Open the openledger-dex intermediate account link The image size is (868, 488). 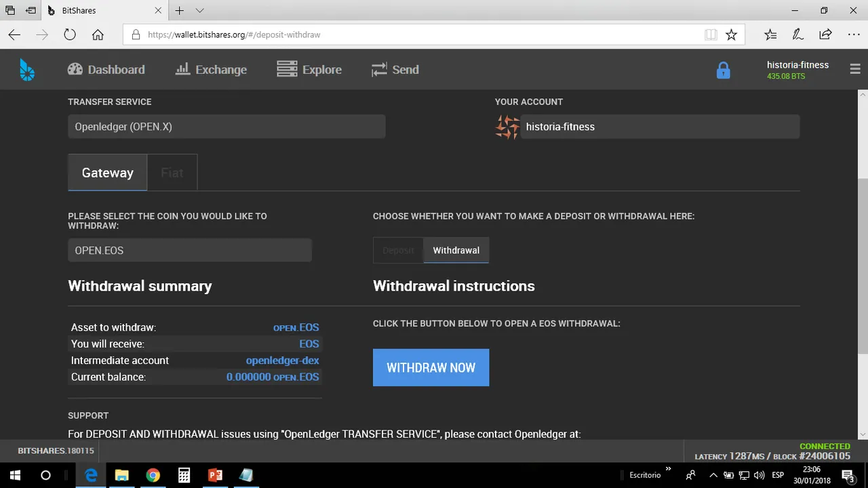coord(283,361)
